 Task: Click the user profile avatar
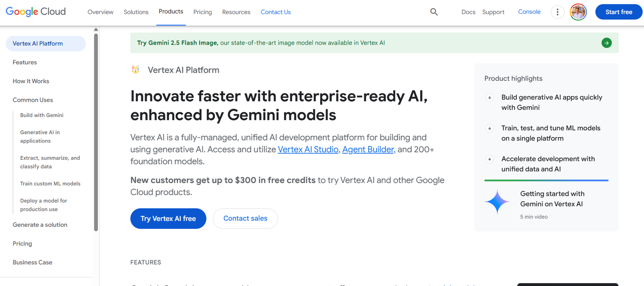tap(578, 12)
